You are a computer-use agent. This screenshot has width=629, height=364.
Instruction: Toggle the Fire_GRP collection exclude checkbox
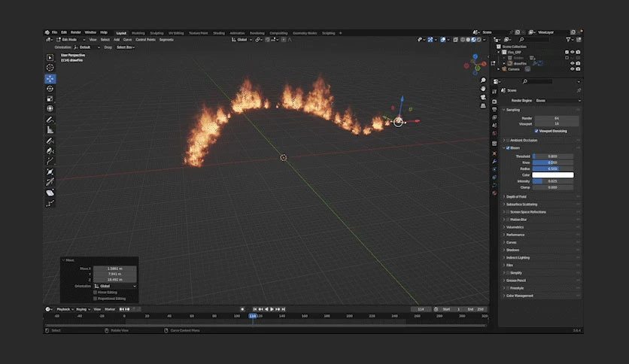(x=567, y=52)
